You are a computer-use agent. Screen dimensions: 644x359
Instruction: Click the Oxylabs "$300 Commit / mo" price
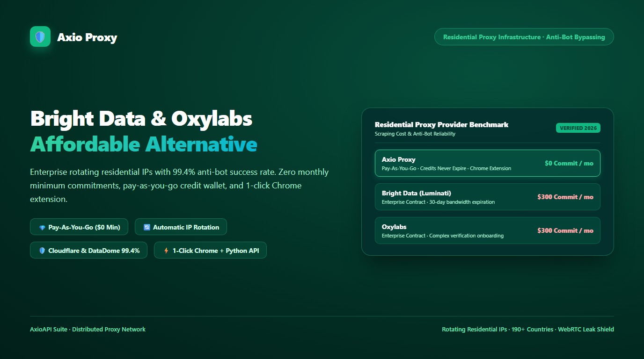565,230
